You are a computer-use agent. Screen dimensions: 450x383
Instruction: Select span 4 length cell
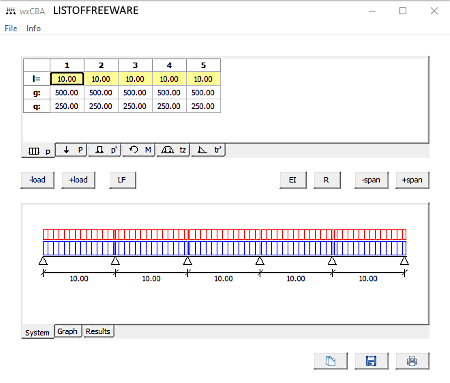(169, 79)
